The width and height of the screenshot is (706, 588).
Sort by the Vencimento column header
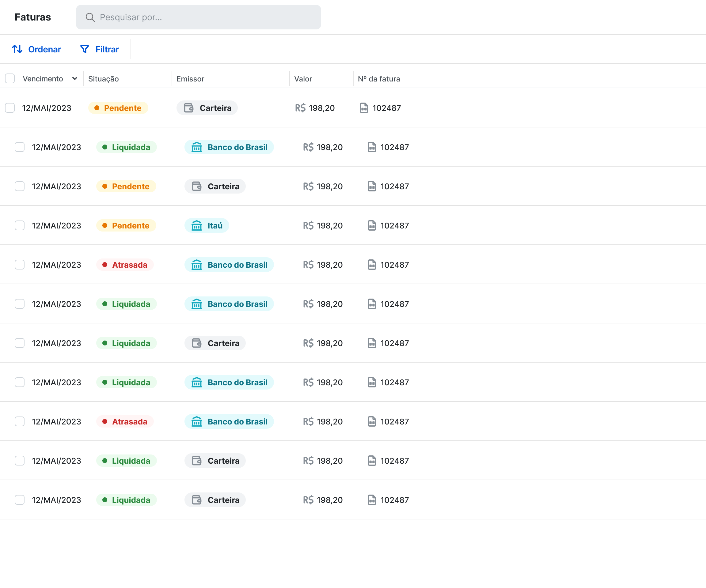[x=43, y=79]
